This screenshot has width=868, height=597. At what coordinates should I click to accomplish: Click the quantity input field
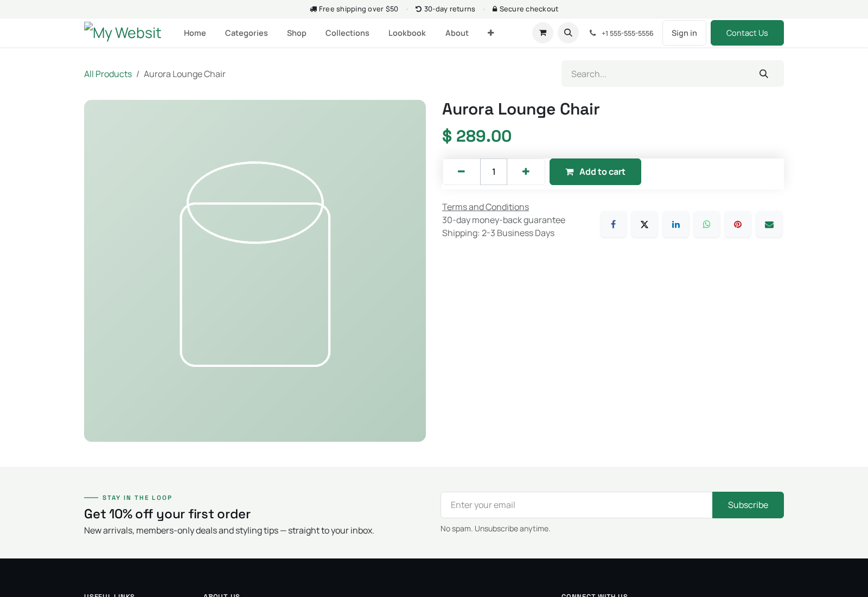pos(494,172)
